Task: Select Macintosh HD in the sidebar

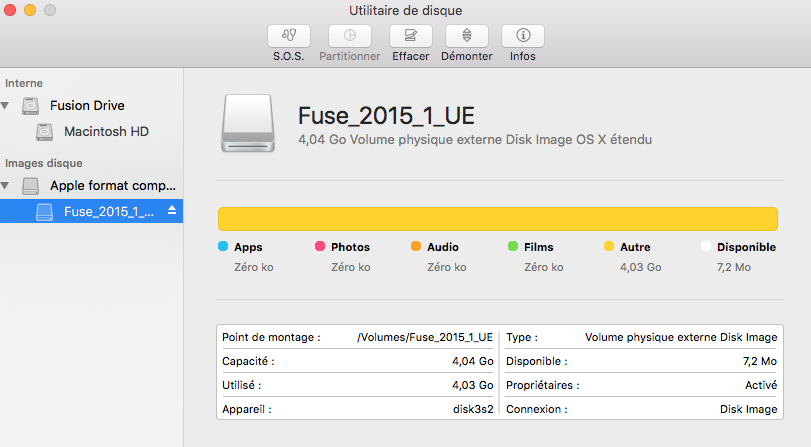Action: point(106,132)
